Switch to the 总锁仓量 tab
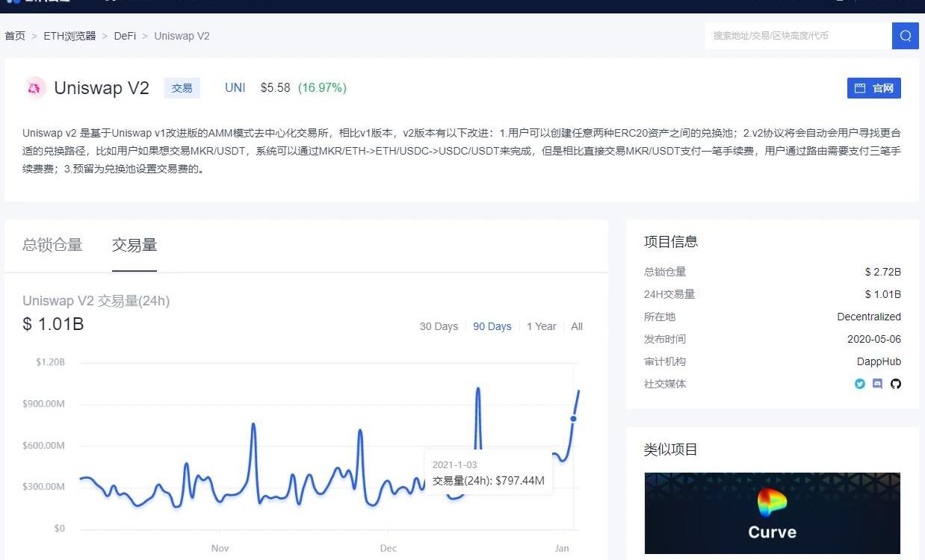The image size is (925, 560). (x=52, y=245)
